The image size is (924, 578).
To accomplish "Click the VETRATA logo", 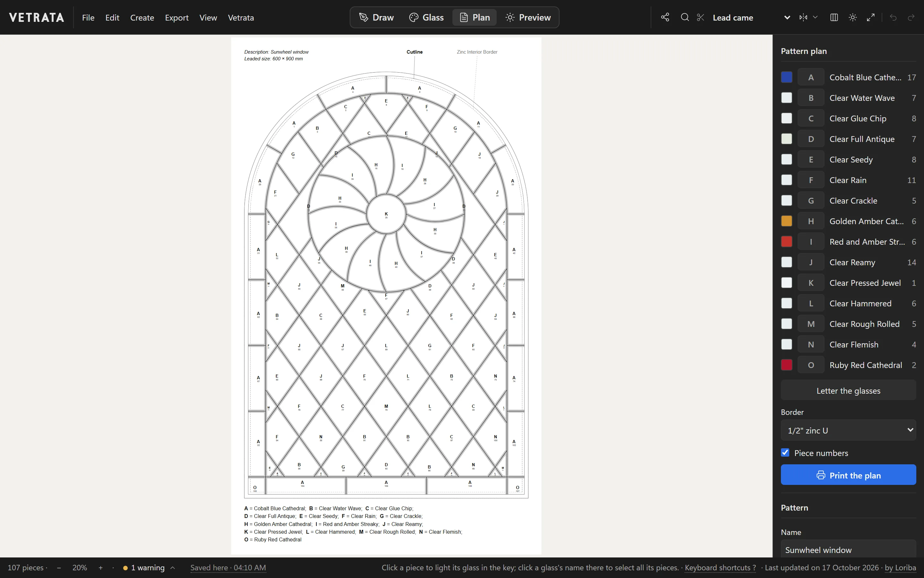I will tap(37, 18).
